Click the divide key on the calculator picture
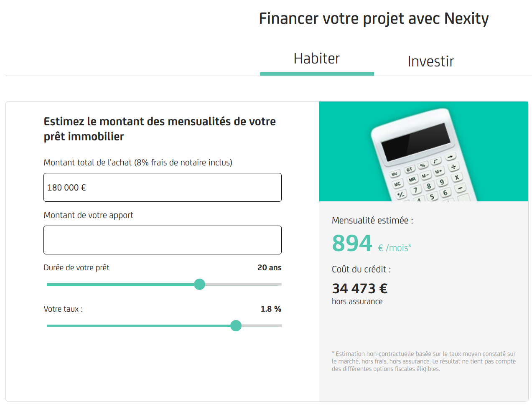 pos(453,167)
